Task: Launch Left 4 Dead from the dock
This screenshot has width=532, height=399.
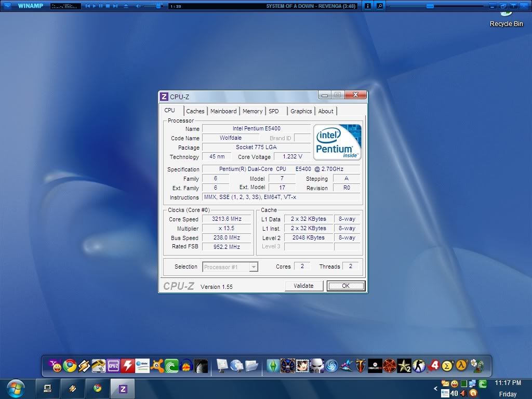Action: pyautogui.click(x=433, y=366)
